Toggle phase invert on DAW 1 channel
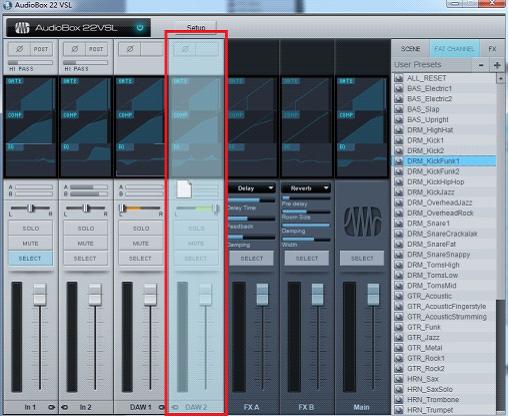The width and height of the screenshot is (509, 417). tap(130, 49)
